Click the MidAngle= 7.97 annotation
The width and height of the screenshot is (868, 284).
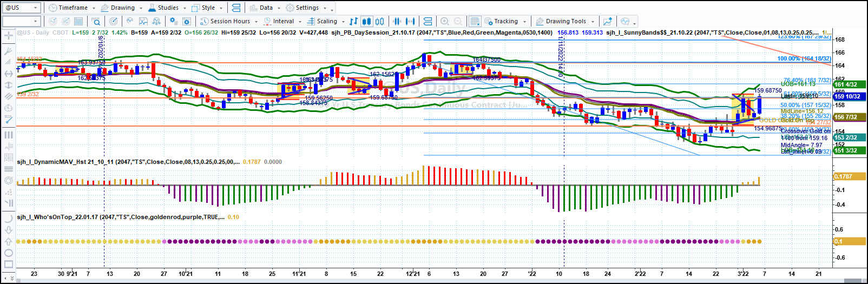pos(801,145)
